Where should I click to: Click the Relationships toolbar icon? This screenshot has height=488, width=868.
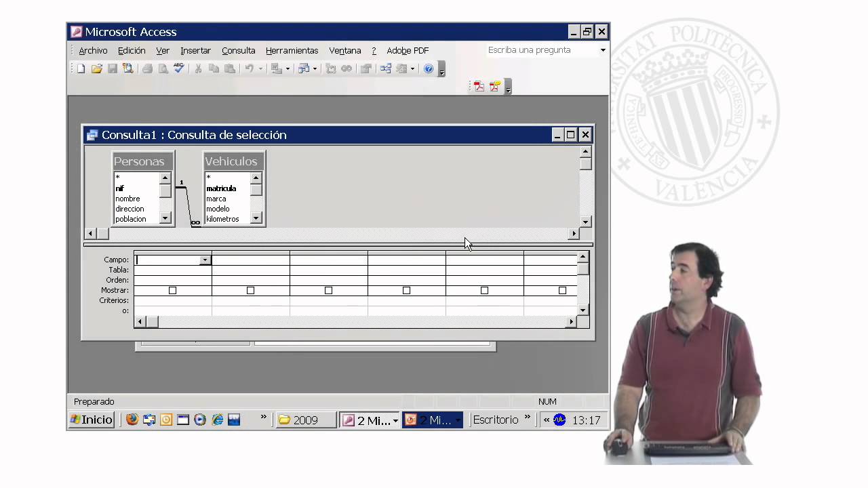pyautogui.click(x=386, y=68)
